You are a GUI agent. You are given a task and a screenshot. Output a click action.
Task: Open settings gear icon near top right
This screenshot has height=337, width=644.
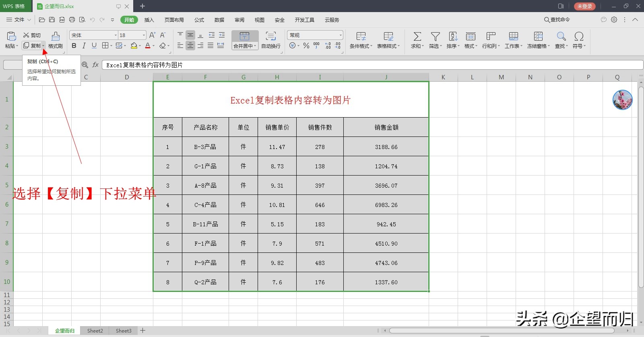pyautogui.click(x=614, y=19)
